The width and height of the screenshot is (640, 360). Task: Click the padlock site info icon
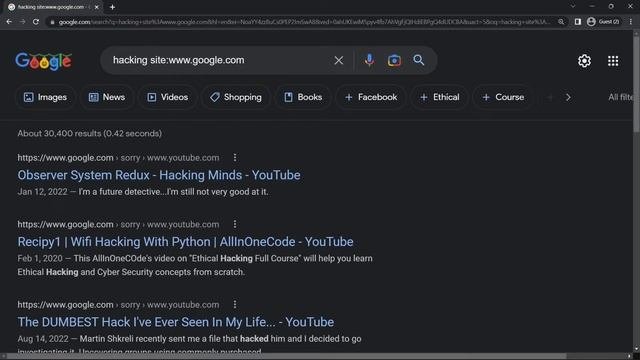52,22
